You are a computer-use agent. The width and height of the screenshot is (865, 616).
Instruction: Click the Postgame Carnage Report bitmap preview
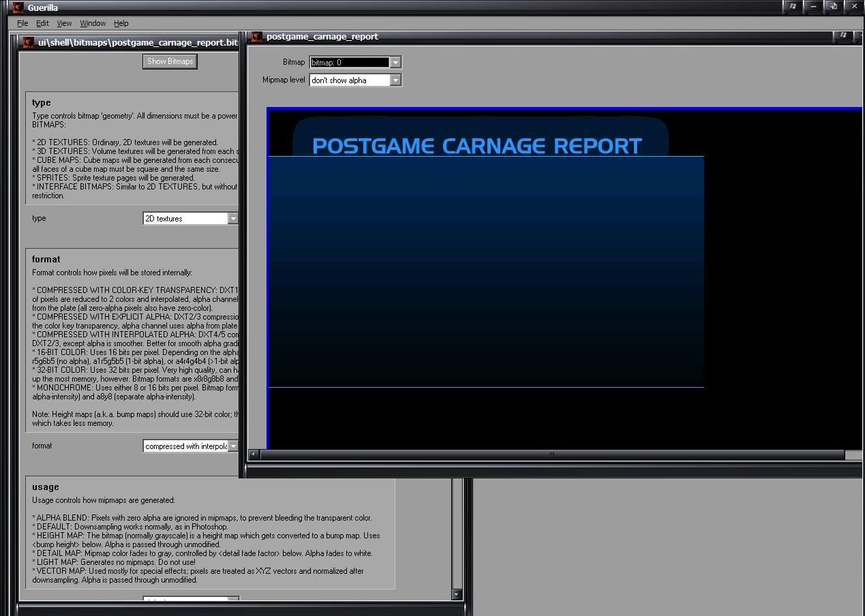pos(564,279)
